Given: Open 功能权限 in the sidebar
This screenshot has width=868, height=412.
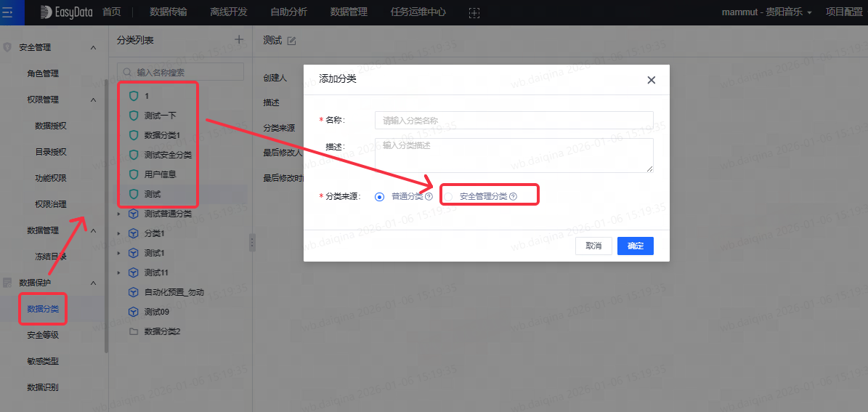Looking at the screenshot, I should coord(51,178).
